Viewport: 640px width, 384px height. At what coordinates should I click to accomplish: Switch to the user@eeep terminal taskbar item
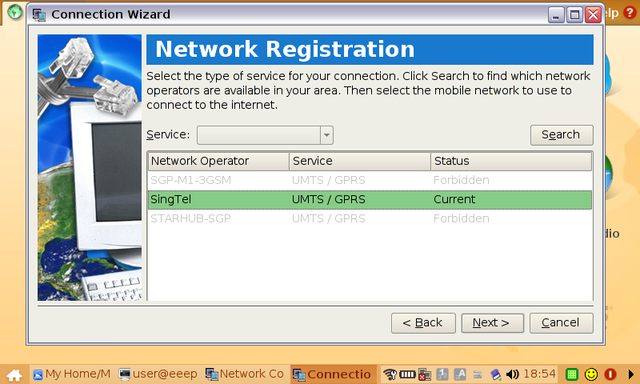pos(158,374)
